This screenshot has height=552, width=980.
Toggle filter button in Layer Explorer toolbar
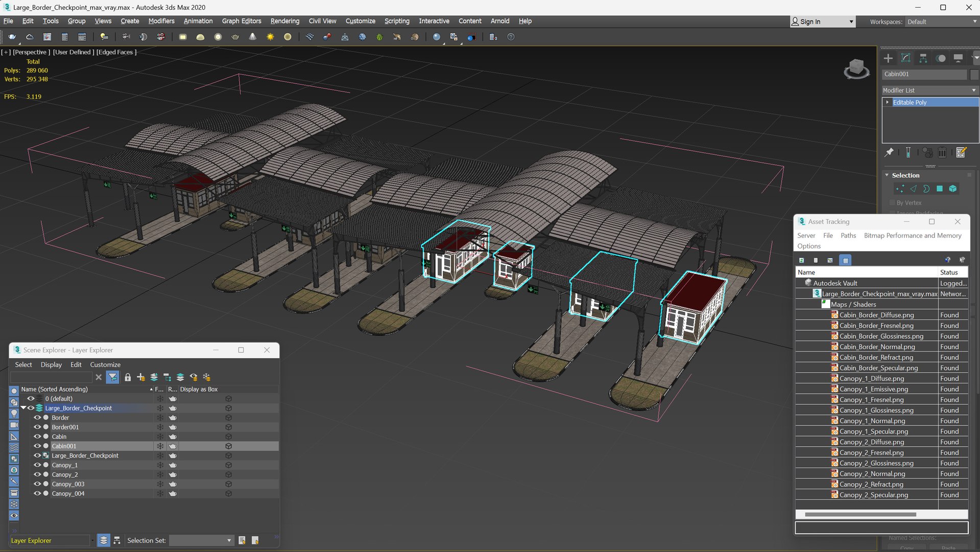113,377
